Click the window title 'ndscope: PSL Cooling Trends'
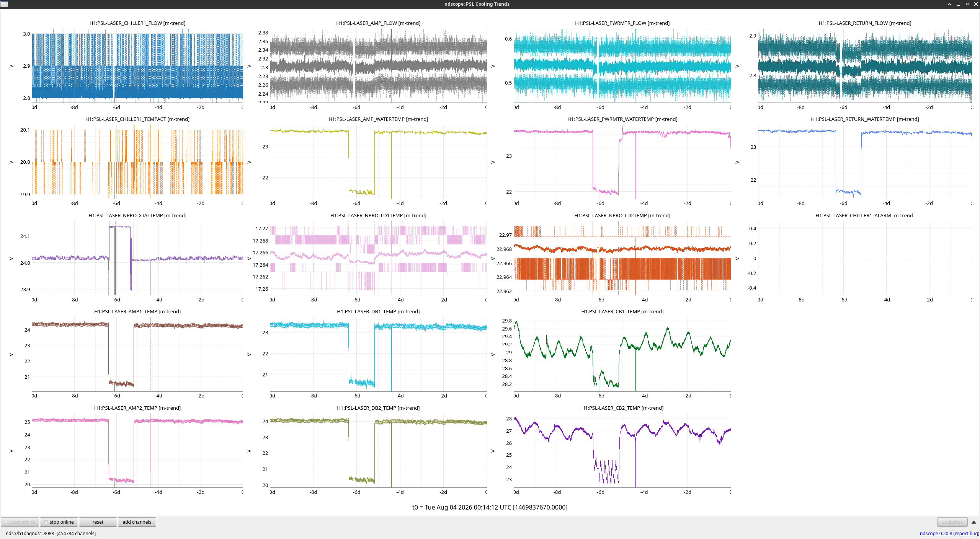 pyautogui.click(x=477, y=4)
